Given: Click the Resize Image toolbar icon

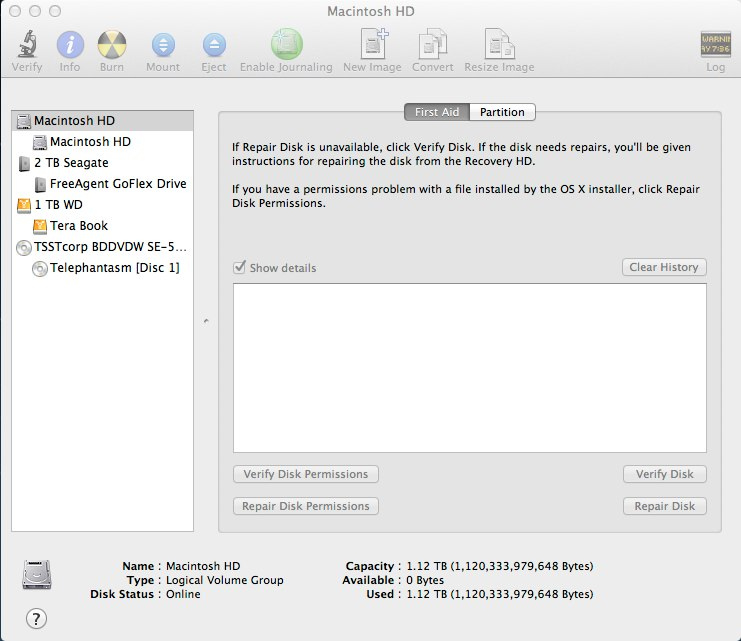Looking at the screenshot, I should point(500,44).
